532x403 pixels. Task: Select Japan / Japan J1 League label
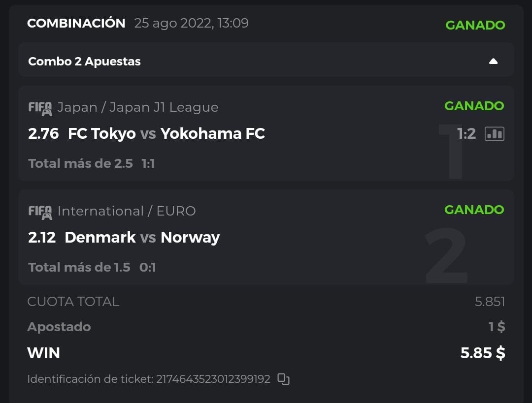tap(137, 107)
